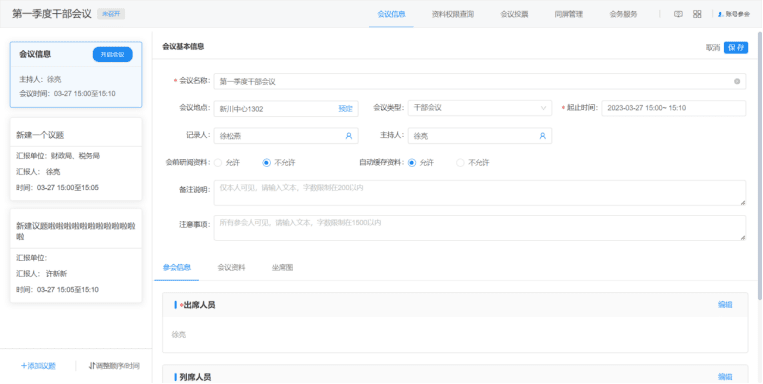Click 编组 link for 出席人员
The width and height of the screenshot is (763, 384).
[725, 305]
